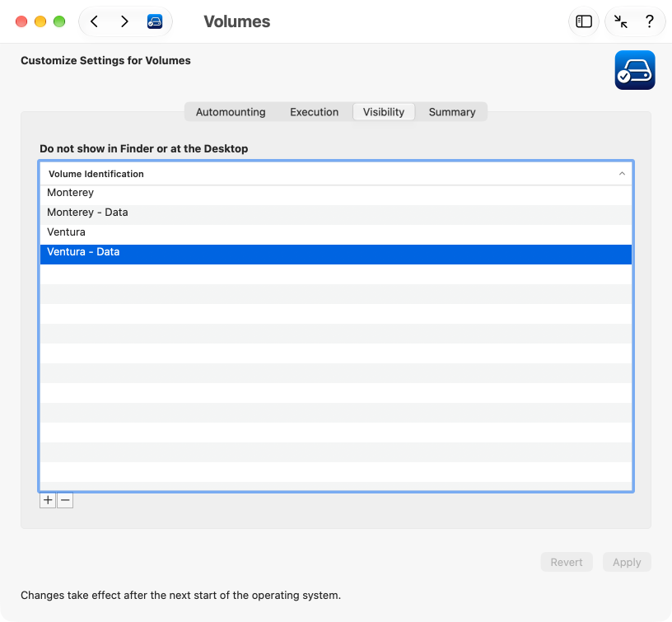
Task: Select the Ventura - Data row
Action: [336, 255]
